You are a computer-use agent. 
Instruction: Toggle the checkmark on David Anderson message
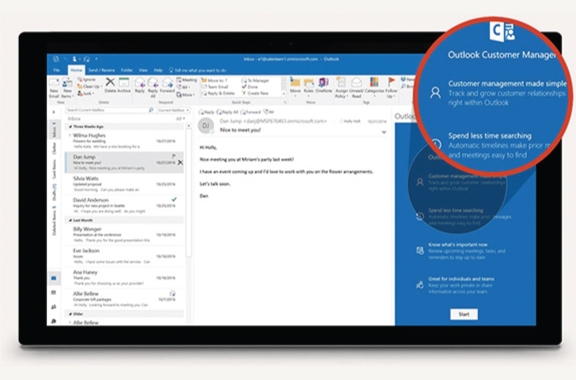tap(174, 199)
